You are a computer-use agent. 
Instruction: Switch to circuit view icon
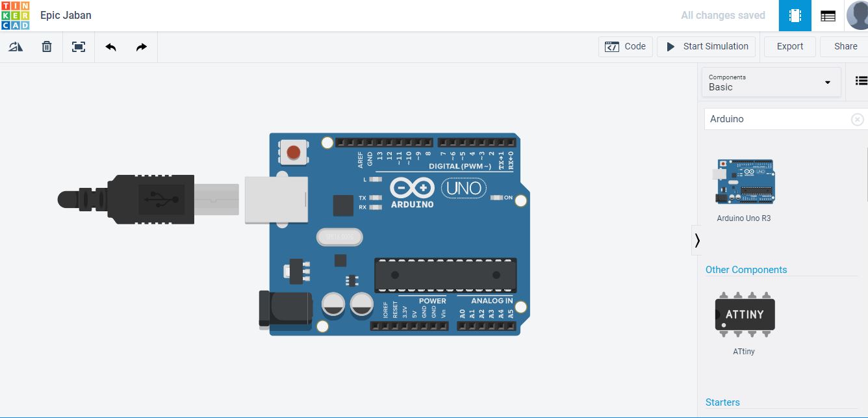click(x=795, y=16)
